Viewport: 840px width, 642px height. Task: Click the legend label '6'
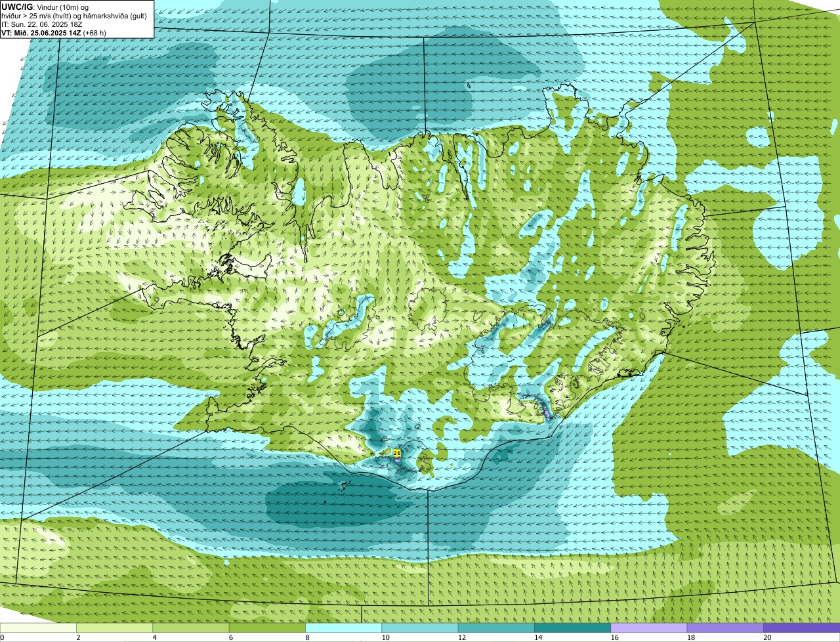pos(230,637)
